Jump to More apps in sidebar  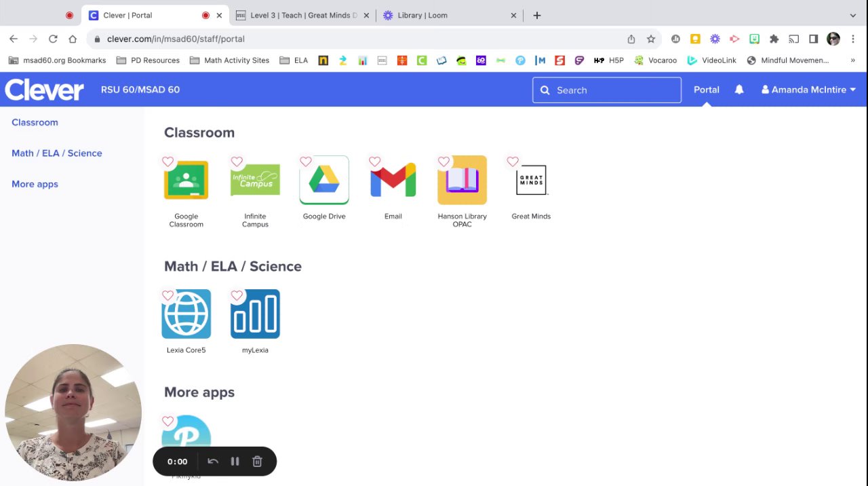(35, 184)
